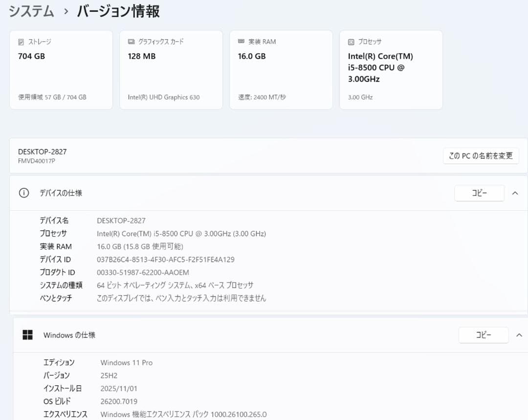Copy Windows specifications using コピー button
The height and width of the screenshot is (420, 528).
(x=484, y=335)
